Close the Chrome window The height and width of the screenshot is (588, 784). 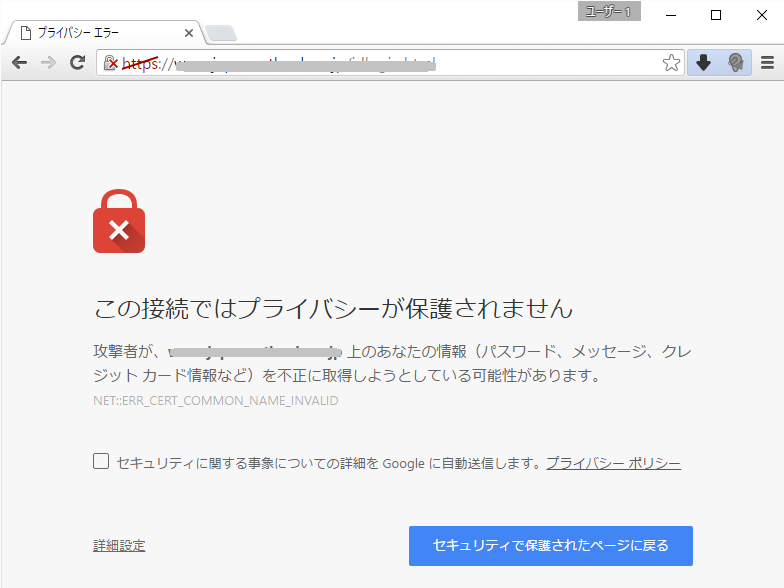(762, 15)
